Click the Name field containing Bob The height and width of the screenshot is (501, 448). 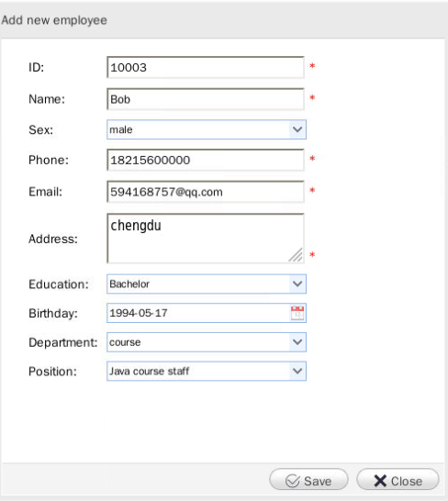(206, 99)
